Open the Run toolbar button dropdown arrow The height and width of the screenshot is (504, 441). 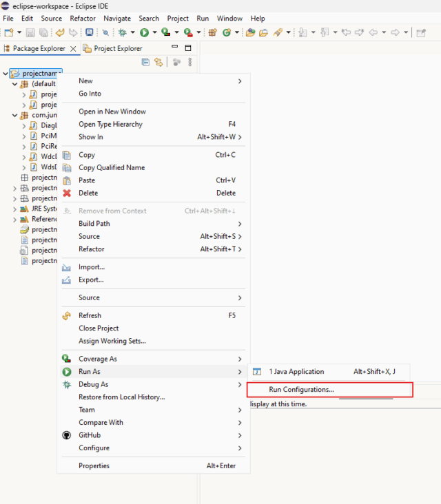tap(154, 32)
